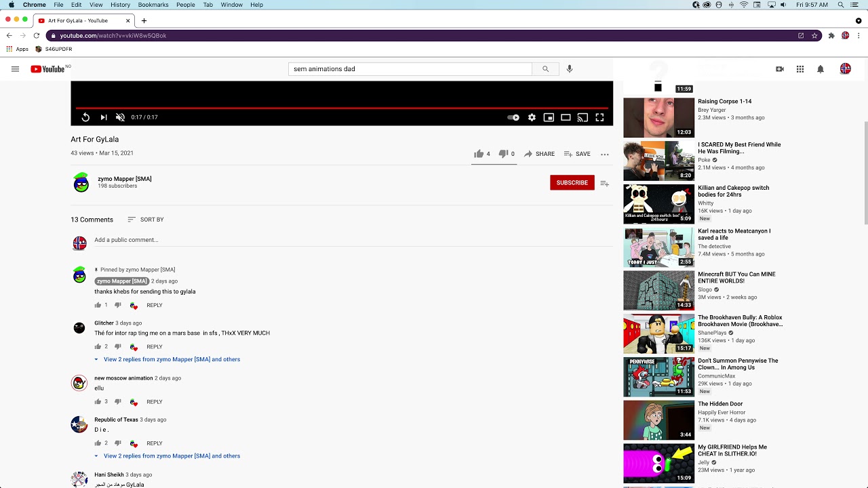Open The Hidden Door video title

720,404
